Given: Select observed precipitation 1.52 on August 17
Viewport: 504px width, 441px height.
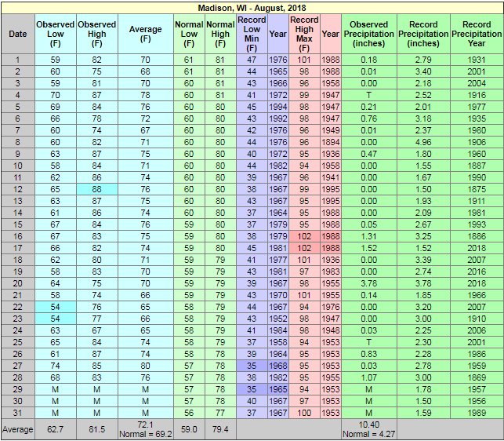Looking at the screenshot, I should point(368,248).
